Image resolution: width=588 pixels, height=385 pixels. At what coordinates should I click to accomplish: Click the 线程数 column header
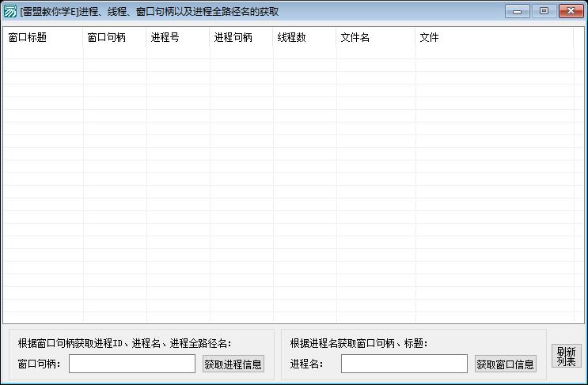point(305,37)
